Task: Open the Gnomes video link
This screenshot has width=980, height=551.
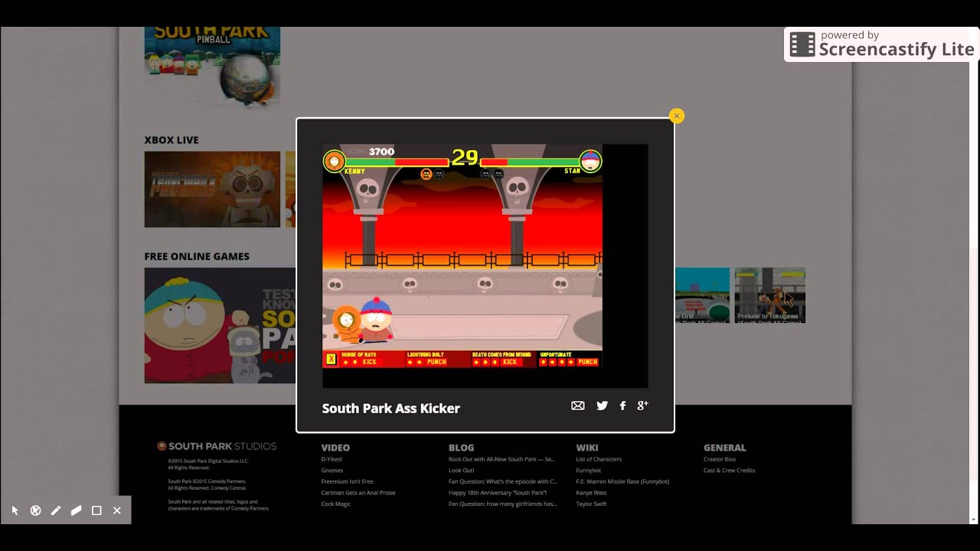Action: pyautogui.click(x=332, y=471)
